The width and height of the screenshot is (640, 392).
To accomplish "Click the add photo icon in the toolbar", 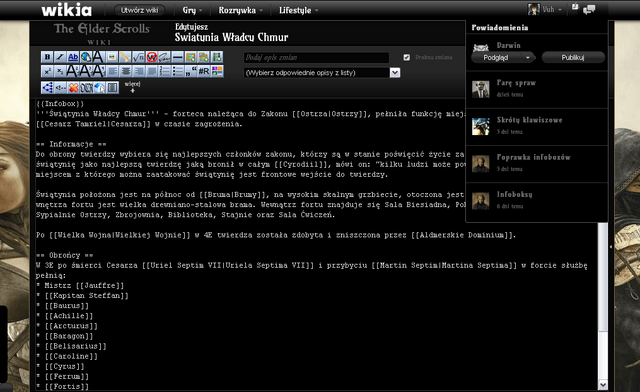I will 191,57.
